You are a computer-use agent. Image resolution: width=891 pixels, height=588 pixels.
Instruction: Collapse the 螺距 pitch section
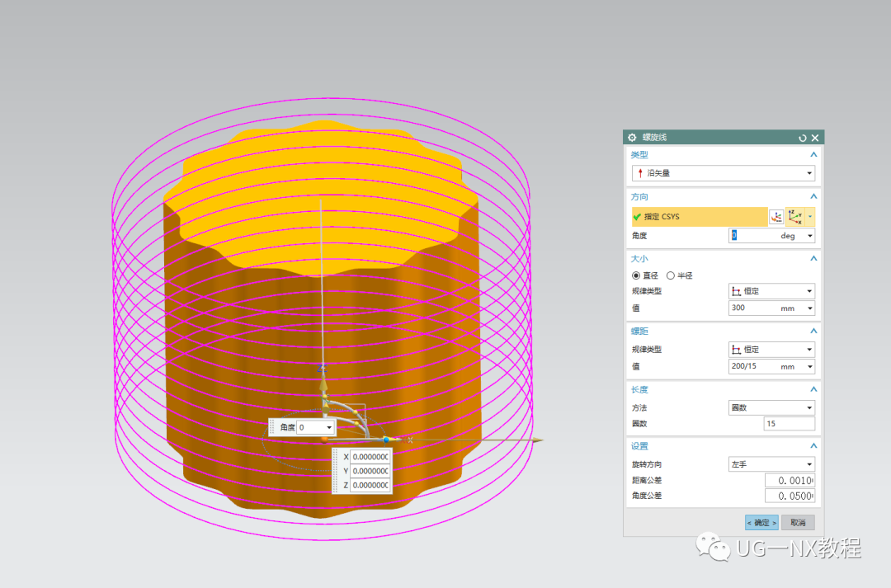tap(813, 331)
